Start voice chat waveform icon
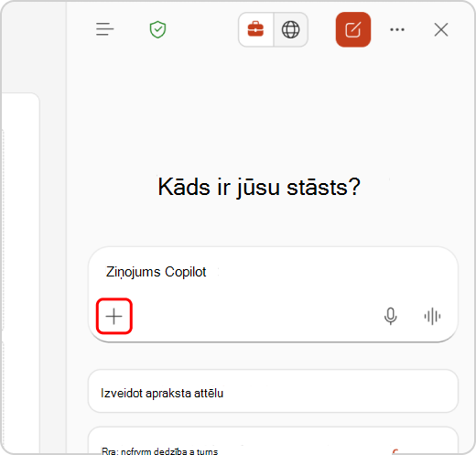The width and height of the screenshot is (476, 455). pos(432,316)
